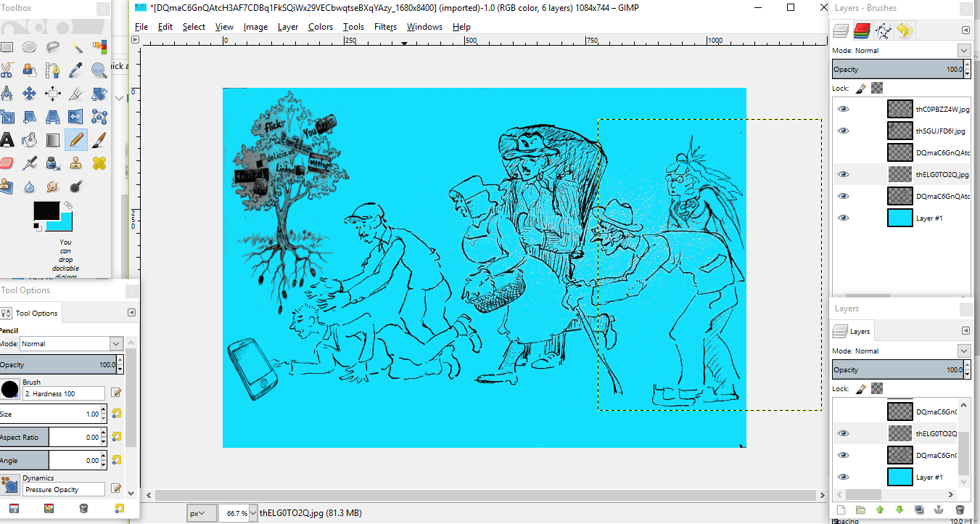Toggle lock alpha channel in top Layers panel

(877, 88)
